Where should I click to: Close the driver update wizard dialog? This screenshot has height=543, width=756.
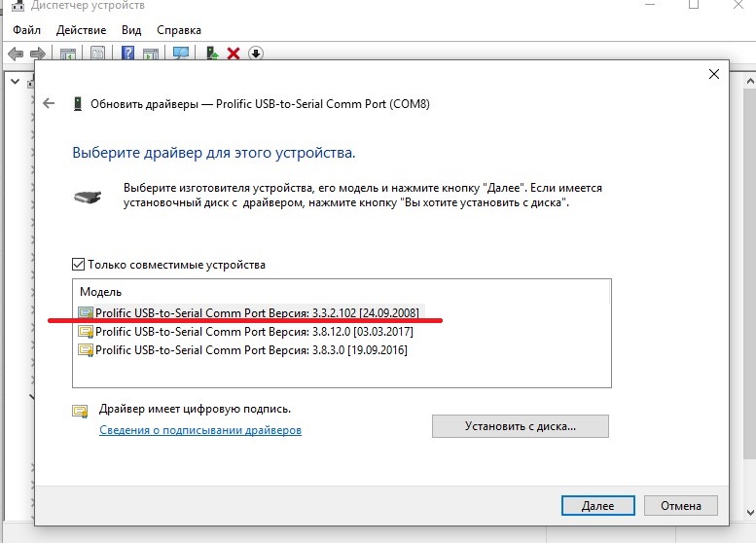[714, 74]
